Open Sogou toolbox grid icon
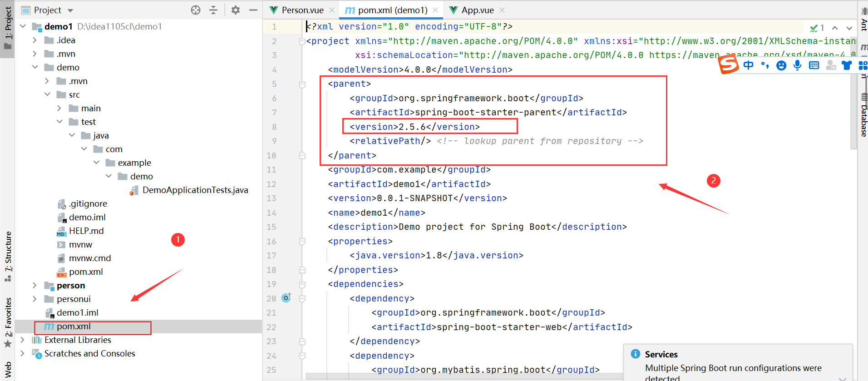 [x=863, y=65]
